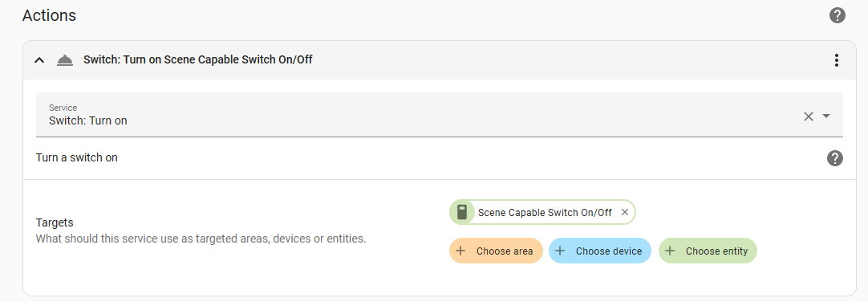This screenshot has width=868, height=302.
Task: Choose area as a target
Action: point(496,251)
